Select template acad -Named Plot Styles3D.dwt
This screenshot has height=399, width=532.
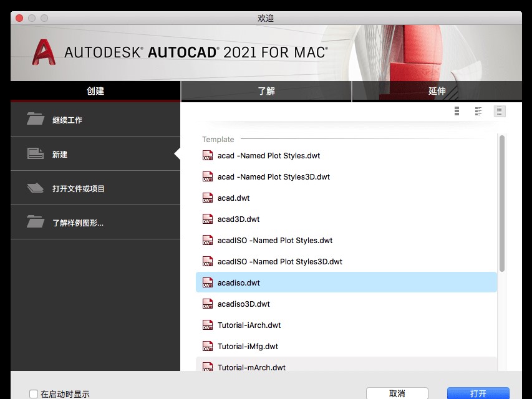coord(346,177)
